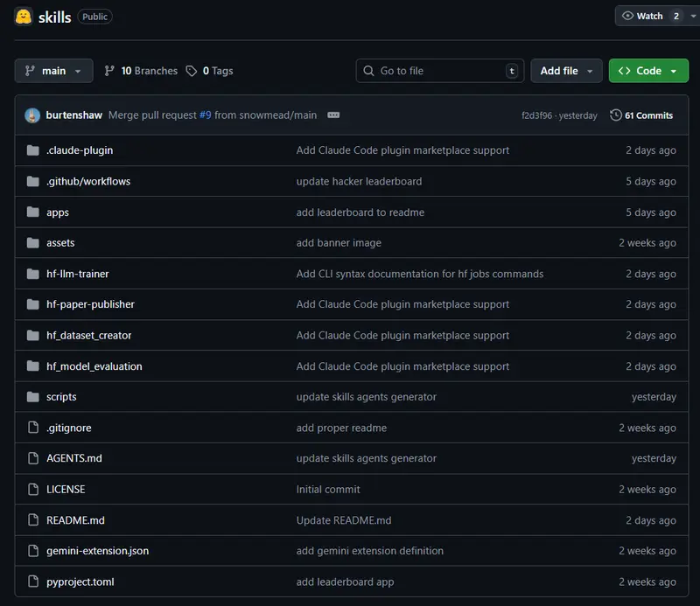
Task: Click the Go to file search field
Action: coord(439,71)
